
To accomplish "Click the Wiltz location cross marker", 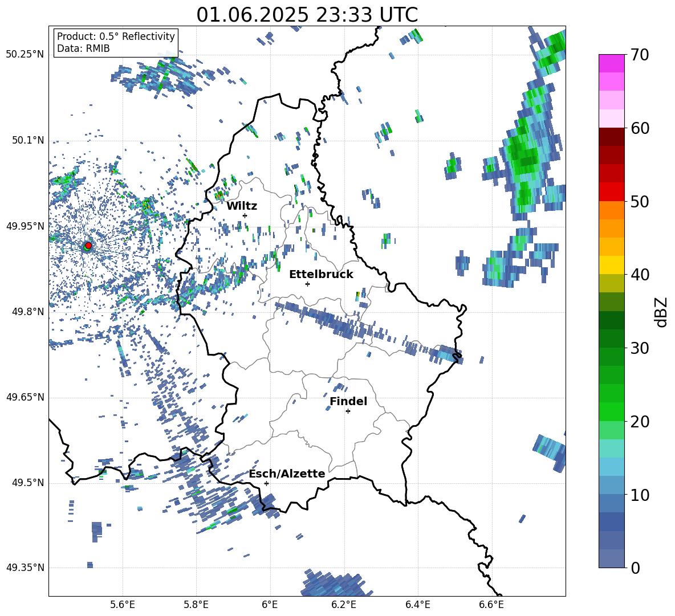I will [245, 215].
